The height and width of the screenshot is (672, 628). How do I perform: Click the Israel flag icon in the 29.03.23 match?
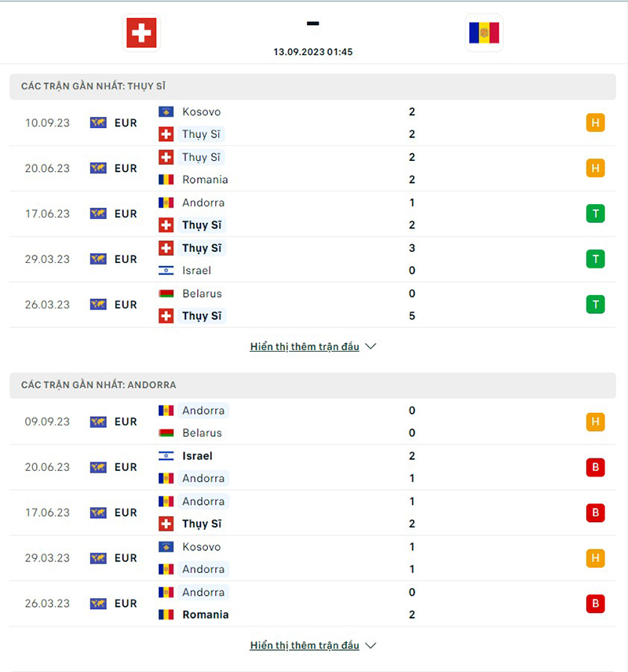click(x=166, y=270)
